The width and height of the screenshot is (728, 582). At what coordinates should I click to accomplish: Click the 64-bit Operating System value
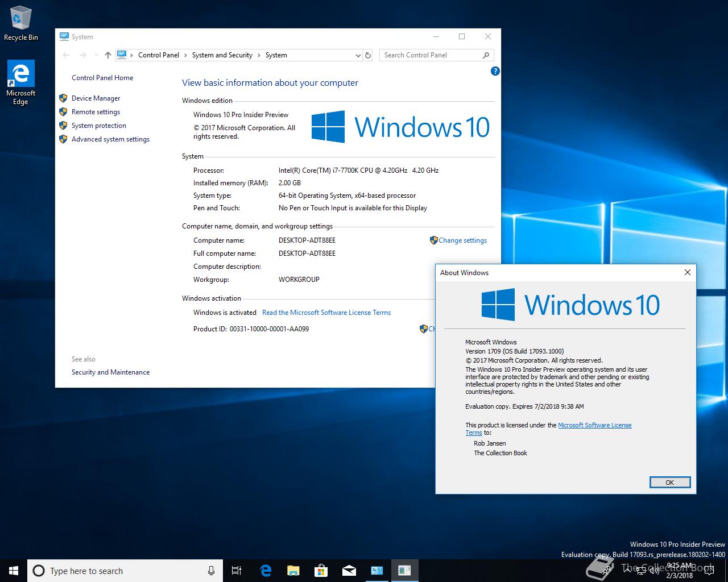tap(347, 196)
